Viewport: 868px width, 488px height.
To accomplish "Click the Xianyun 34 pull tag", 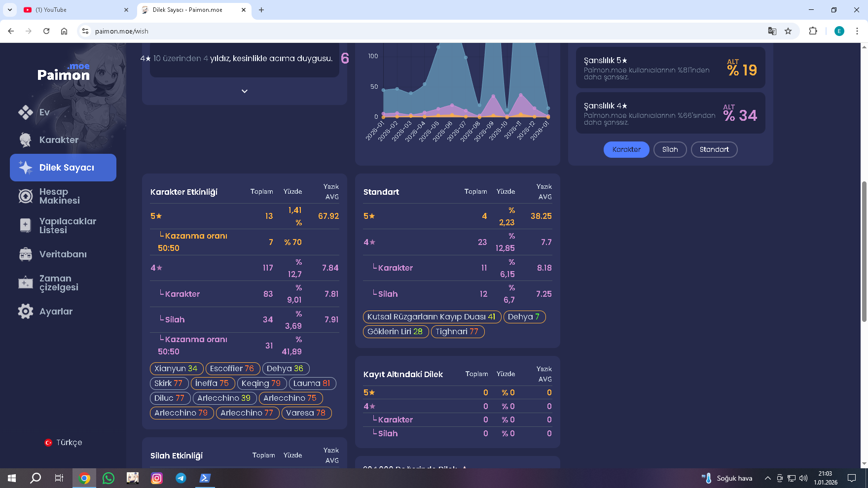I will (x=176, y=369).
